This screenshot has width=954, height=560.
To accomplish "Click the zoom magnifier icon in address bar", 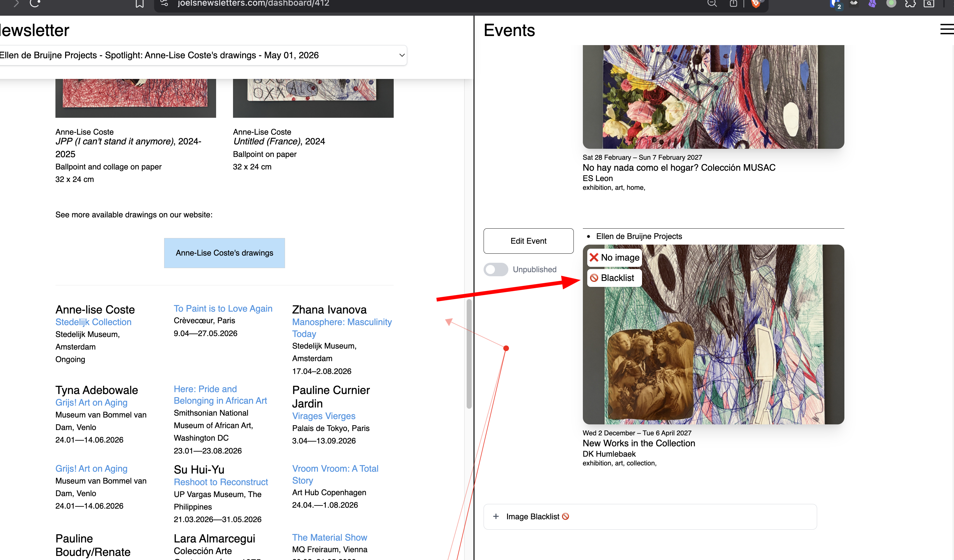I will [712, 3].
